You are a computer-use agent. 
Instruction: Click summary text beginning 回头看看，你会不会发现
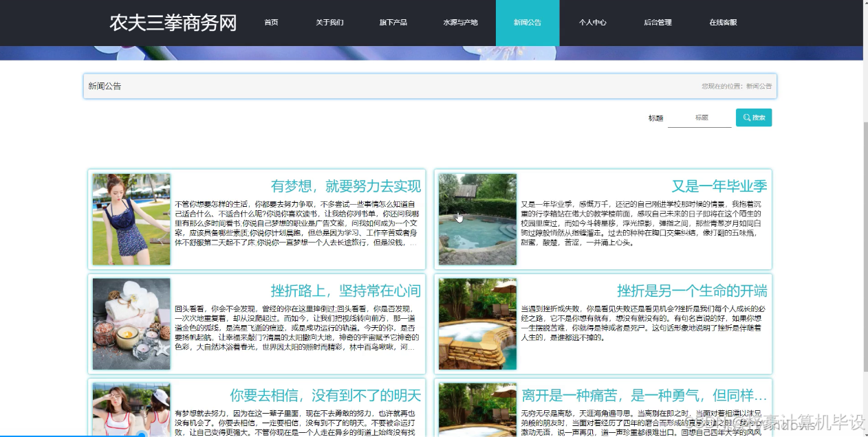(296, 328)
